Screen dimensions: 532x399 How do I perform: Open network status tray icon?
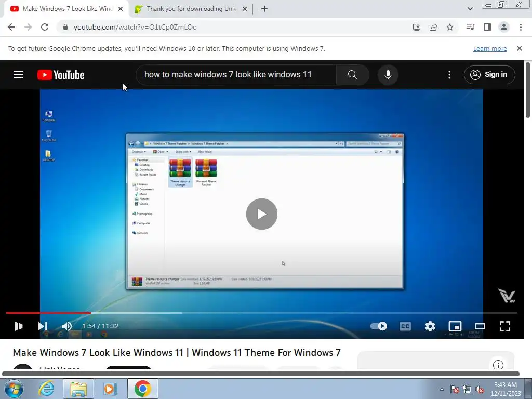467,390
